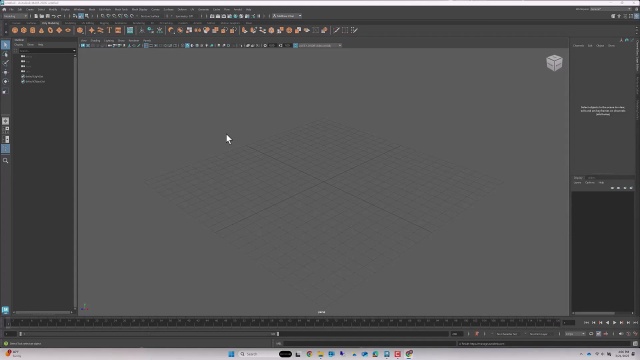The image size is (640, 360).
Task: Select the Move tool in toolbox
Action: click(x=6, y=72)
